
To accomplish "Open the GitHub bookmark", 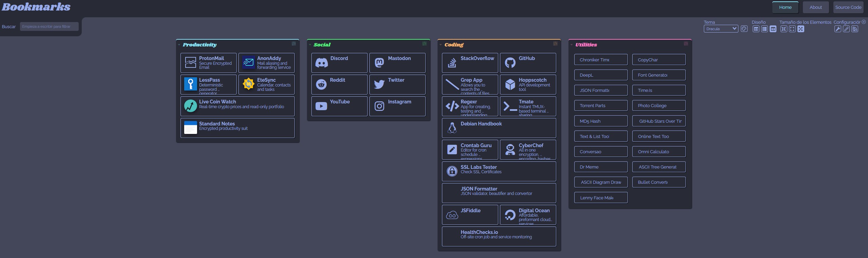I will (x=528, y=63).
